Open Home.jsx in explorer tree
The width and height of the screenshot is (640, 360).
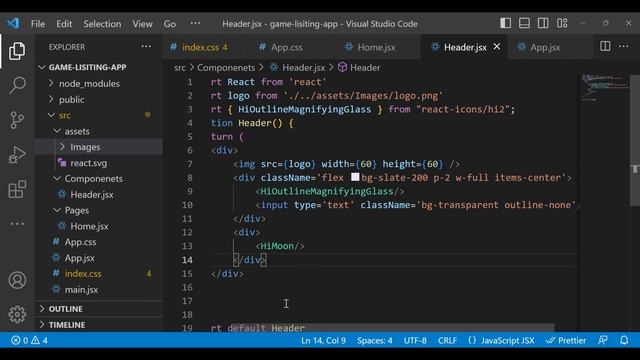89,227
